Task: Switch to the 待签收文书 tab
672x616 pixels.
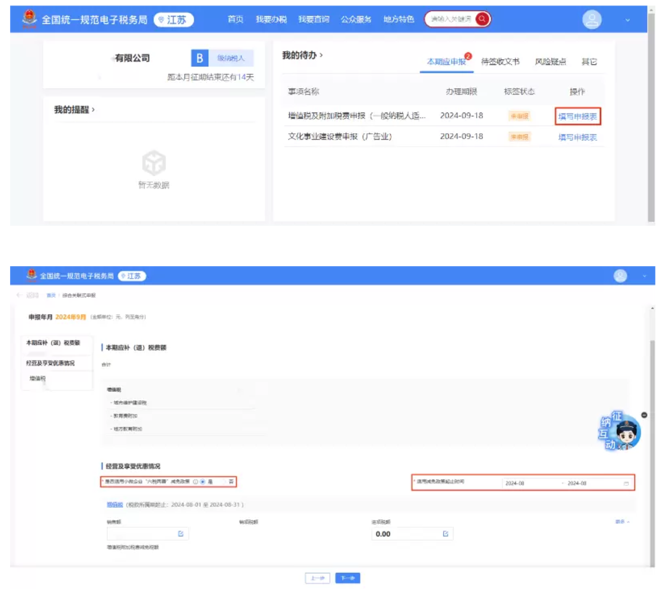Action: point(500,61)
